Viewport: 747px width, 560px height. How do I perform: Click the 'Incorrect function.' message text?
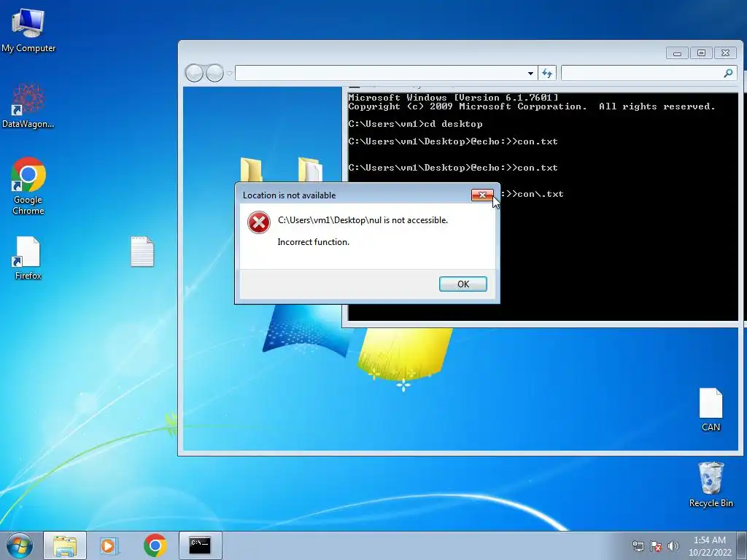point(314,242)
